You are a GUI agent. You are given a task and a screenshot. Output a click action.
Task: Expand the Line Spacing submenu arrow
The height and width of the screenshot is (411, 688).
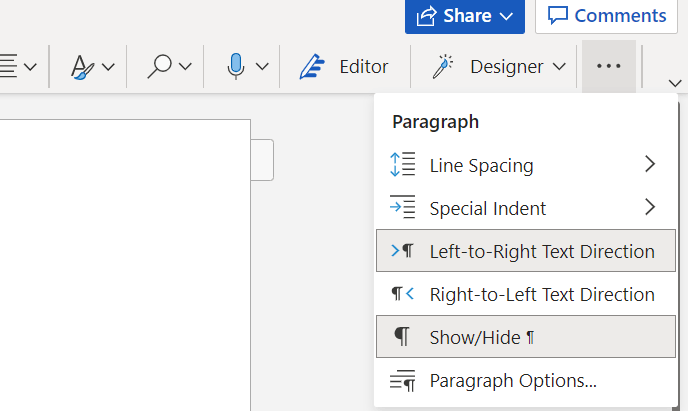click(x=650, y=165)
